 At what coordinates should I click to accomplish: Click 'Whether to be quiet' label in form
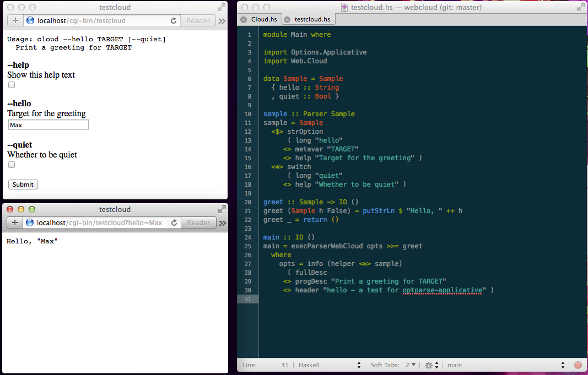click(x=42, y=155)
